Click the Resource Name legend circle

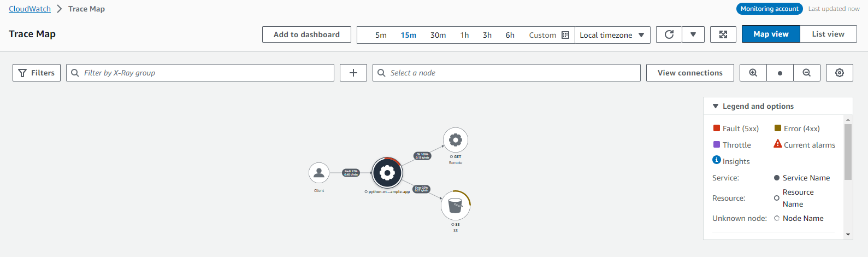pyautogui.click(x=777, y=198)
